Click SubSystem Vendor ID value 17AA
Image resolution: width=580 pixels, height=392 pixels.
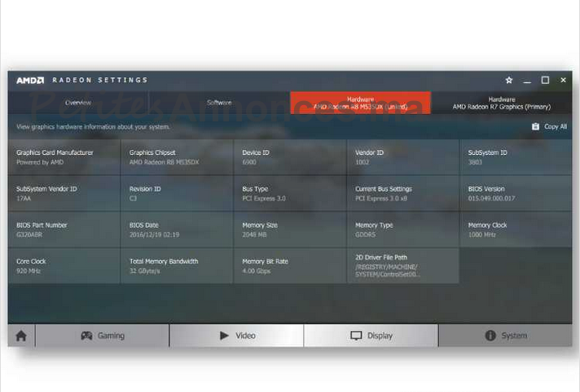[x=24, y=198]
